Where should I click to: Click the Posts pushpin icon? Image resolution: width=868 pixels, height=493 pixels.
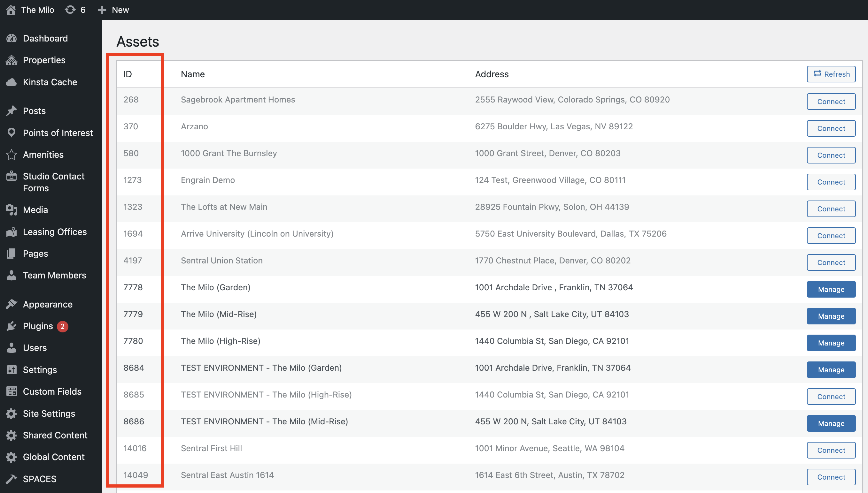(12, 111)
